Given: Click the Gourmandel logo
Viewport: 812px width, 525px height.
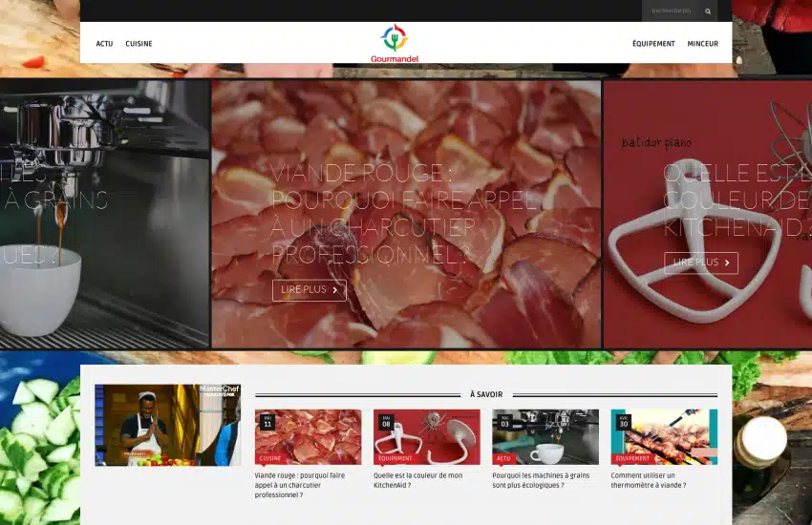Looking at the screenshot, I should point(395,43).
